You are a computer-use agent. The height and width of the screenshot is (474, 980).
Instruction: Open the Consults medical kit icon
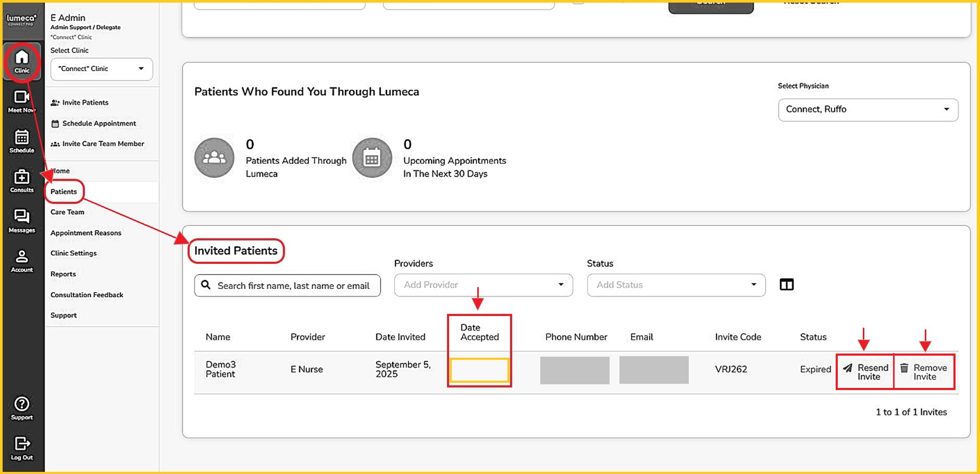[x=22, y=181]
